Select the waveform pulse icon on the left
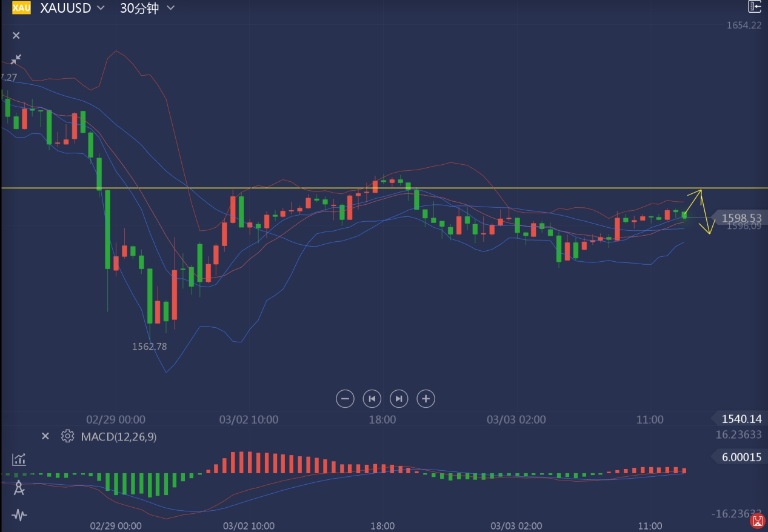768x532 pixels. pyautogui.click(x=19, y=516)
